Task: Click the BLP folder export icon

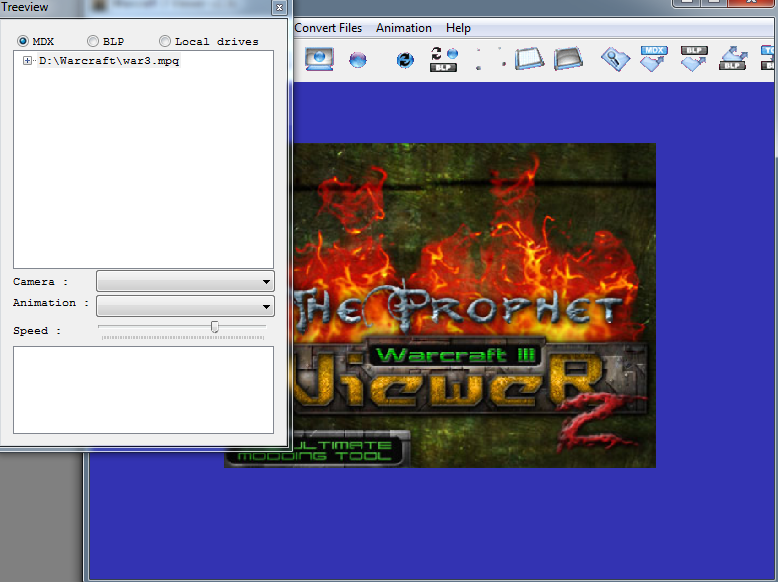Action: coord(694,59)
